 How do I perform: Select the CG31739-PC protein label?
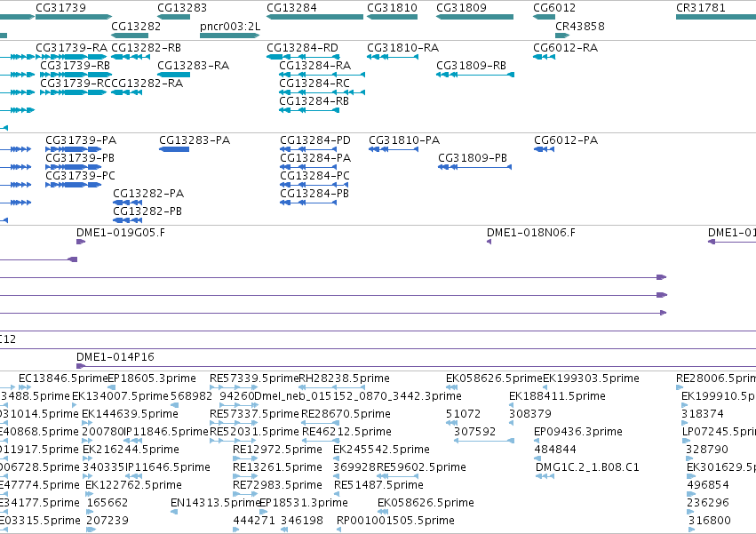point(81,176)
